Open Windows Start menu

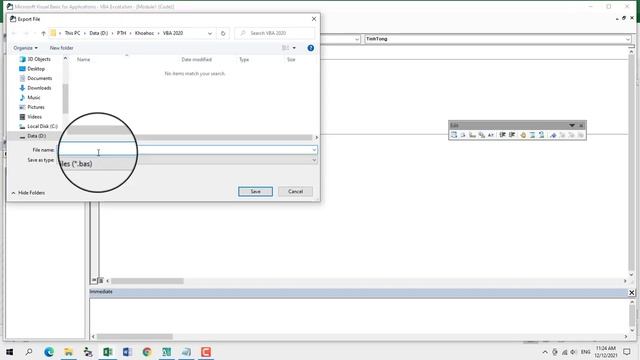10,352
